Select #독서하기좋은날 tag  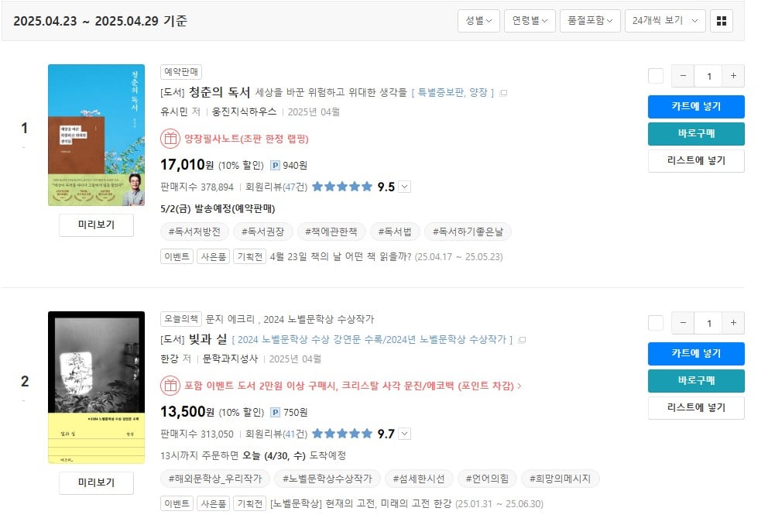click(x=468, y=232)
